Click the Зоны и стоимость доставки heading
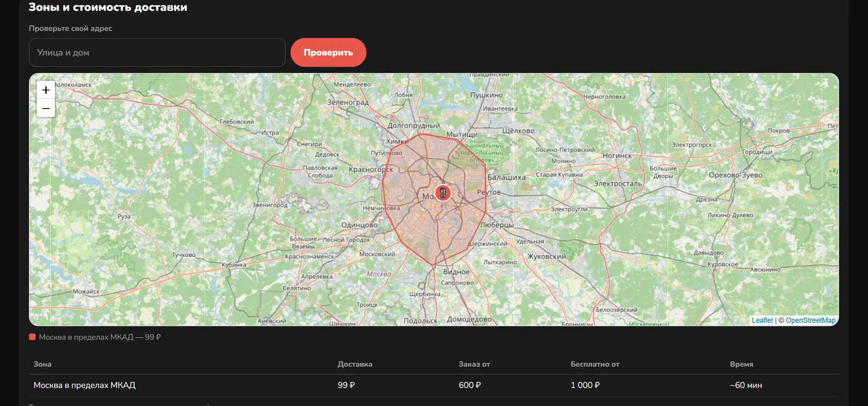The height and width of the screenshot is (406, 868). point(108,7)
